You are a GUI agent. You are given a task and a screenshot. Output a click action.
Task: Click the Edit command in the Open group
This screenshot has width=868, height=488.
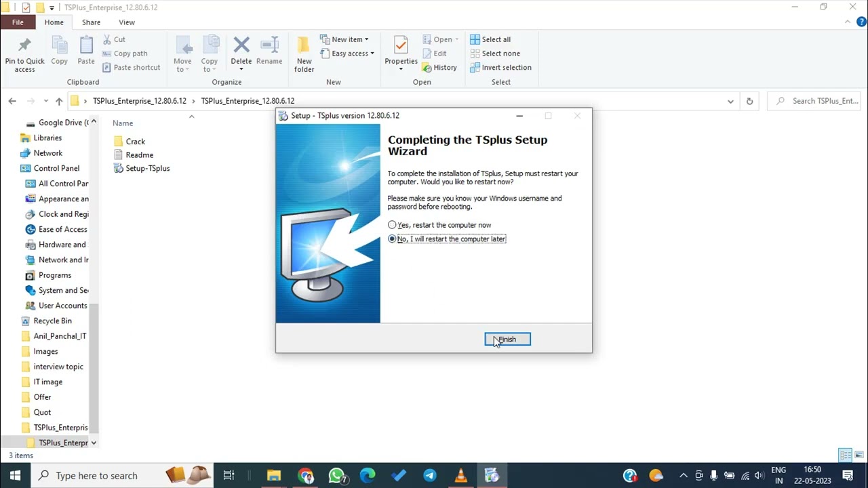435,54
